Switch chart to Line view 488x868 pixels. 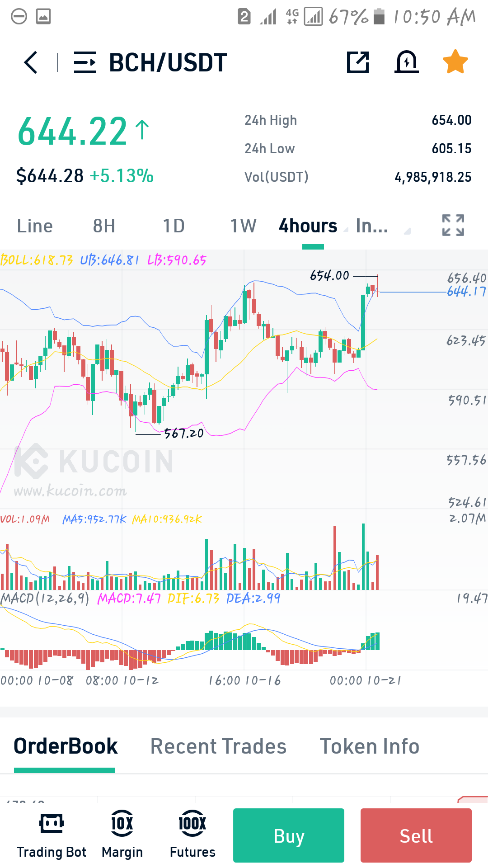pyautogui.click(x=35, y=226)
